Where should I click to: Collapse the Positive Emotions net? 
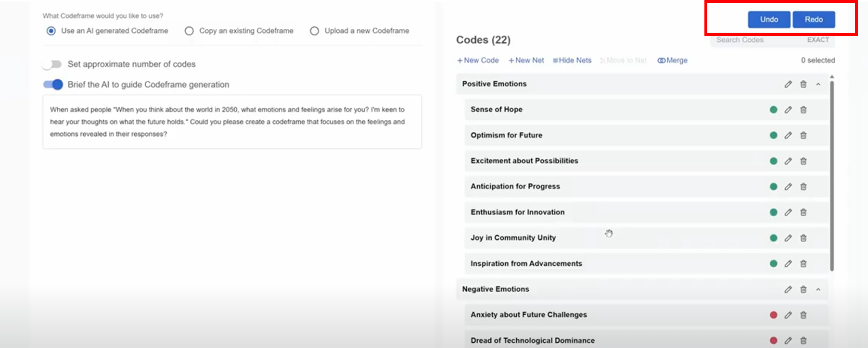(818, 84)
